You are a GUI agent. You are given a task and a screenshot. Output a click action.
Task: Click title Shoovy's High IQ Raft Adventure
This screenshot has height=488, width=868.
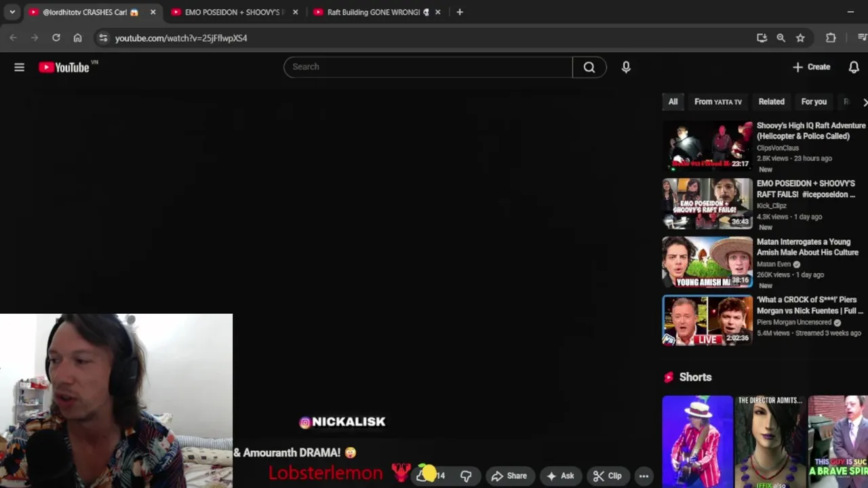(x=811, y=131)
